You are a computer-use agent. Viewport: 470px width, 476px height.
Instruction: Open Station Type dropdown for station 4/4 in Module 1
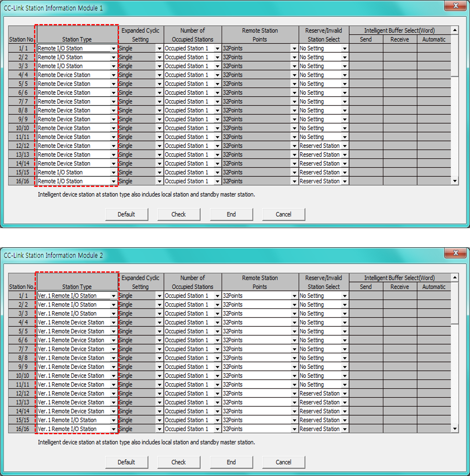tap(113, 75)
